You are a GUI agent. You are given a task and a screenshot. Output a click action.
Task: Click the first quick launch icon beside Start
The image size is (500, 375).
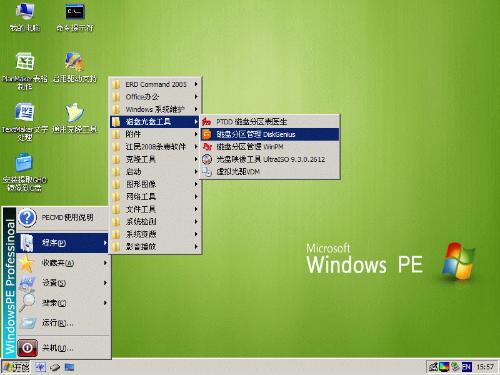pyautogui.click(x=41, y=367)
